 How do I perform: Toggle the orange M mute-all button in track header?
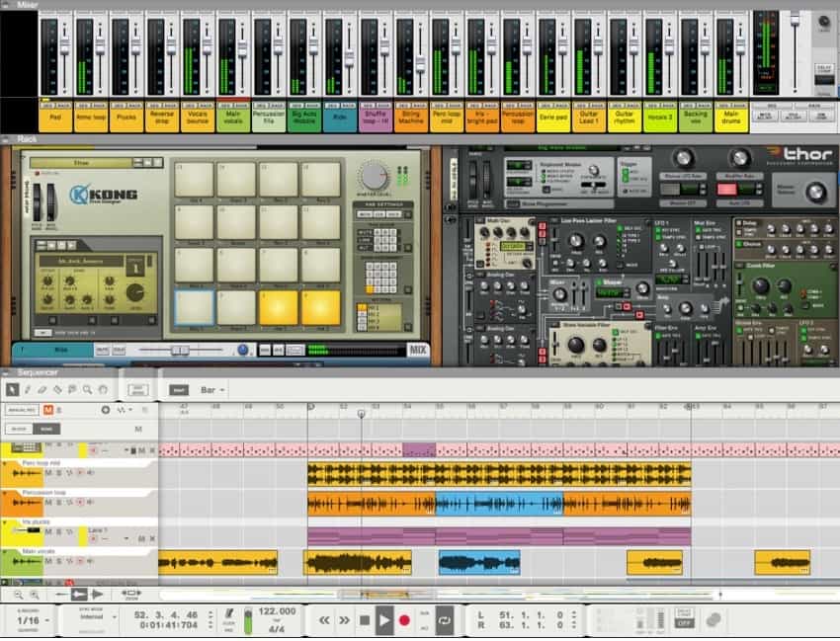[x=48, y=410]
